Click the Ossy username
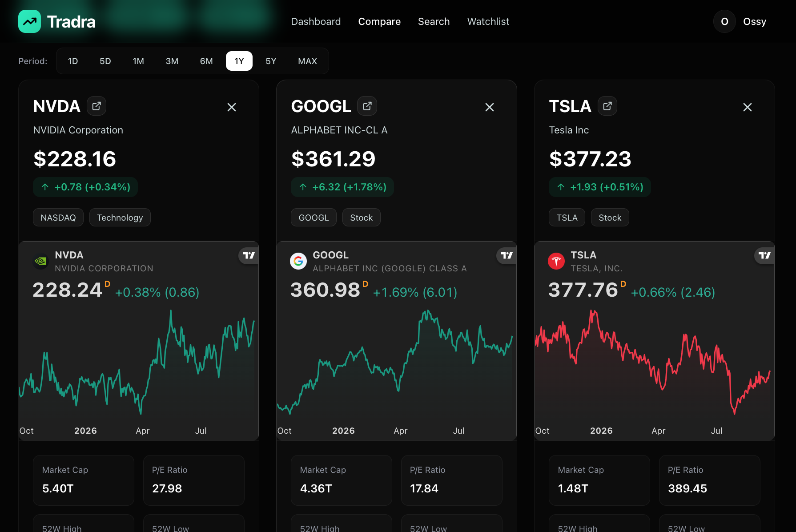Screen dimensions: 796x532 coord(755,21)
